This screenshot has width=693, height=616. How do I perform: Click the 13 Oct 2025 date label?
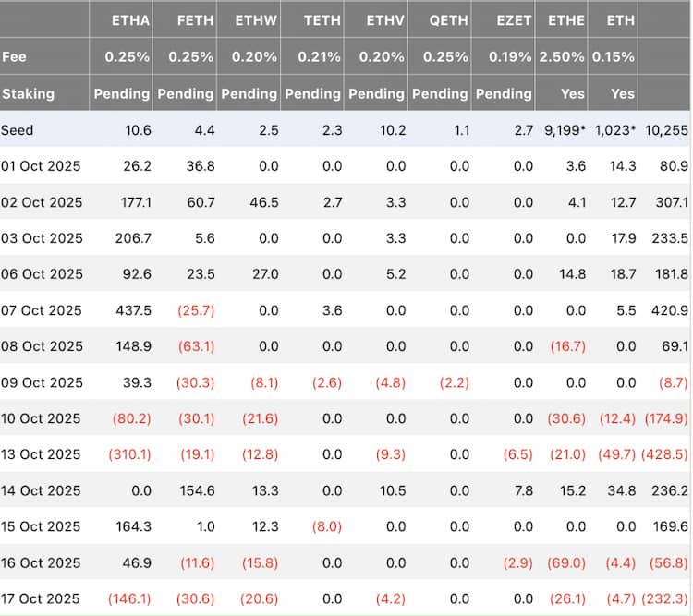42,454
